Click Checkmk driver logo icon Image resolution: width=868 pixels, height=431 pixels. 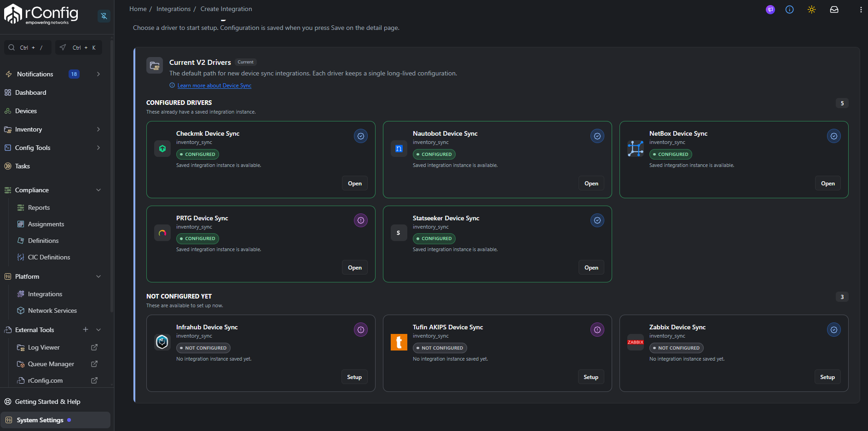point(162,149)
